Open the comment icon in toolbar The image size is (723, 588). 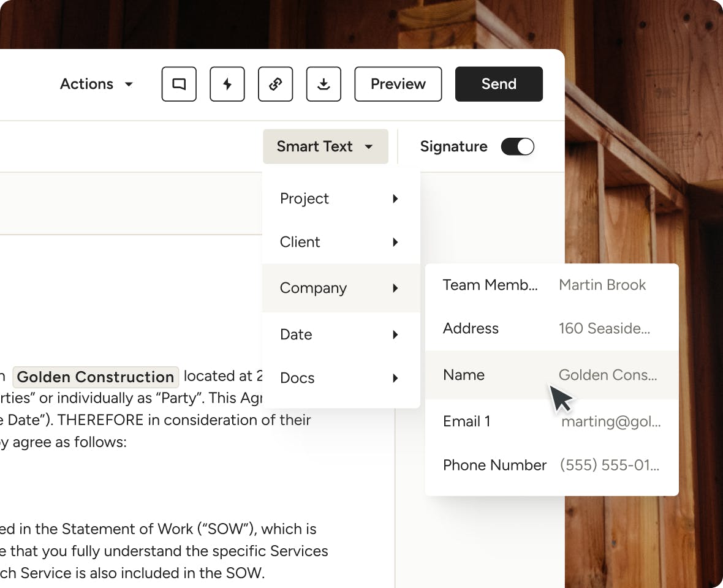(x=179, y=84)
